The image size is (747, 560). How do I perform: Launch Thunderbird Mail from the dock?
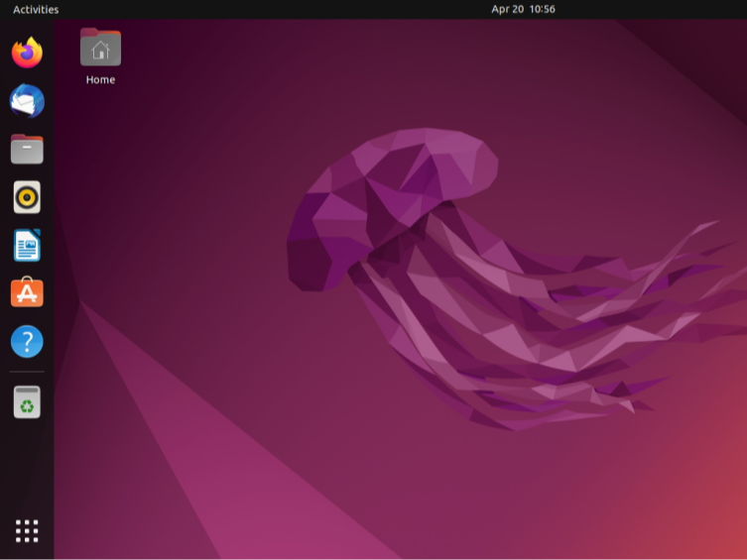(27, 101)
